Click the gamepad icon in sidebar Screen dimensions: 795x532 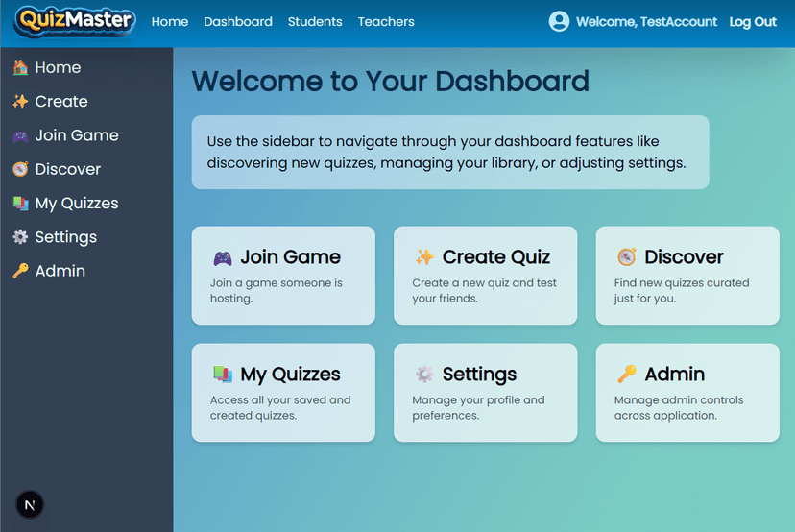[20, 135]
